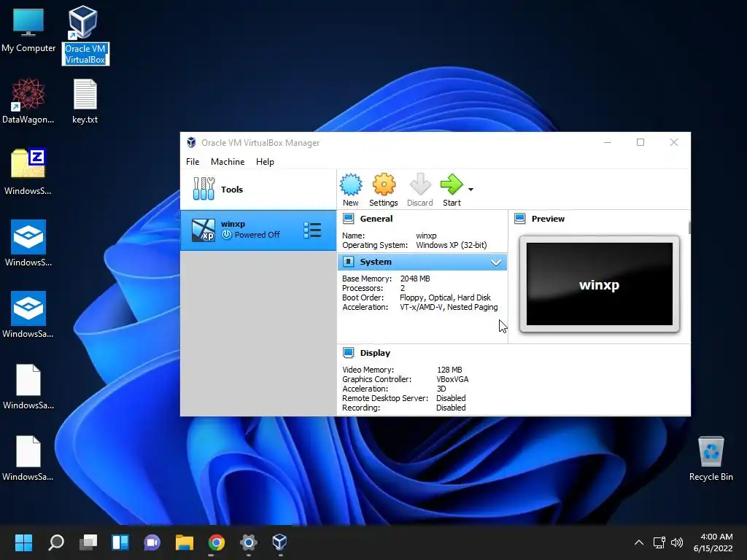Select the upper blank WindowsSa... file
This screenshot has width=747, height=560.
28,386
